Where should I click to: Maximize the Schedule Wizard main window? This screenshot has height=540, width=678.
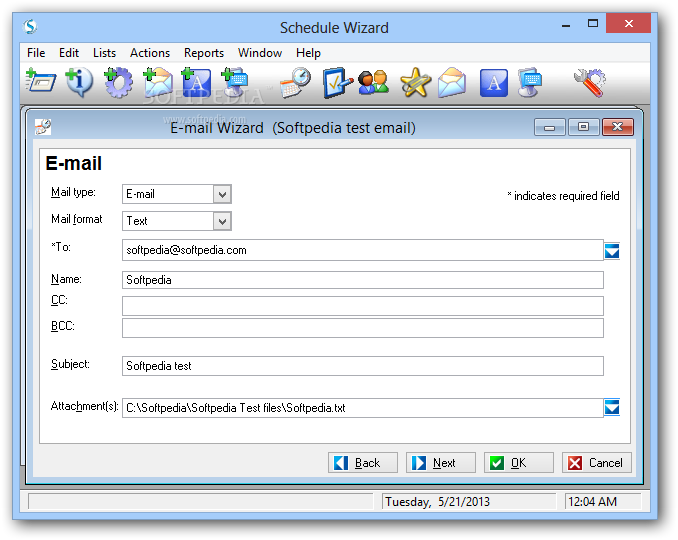coord(593,23)
